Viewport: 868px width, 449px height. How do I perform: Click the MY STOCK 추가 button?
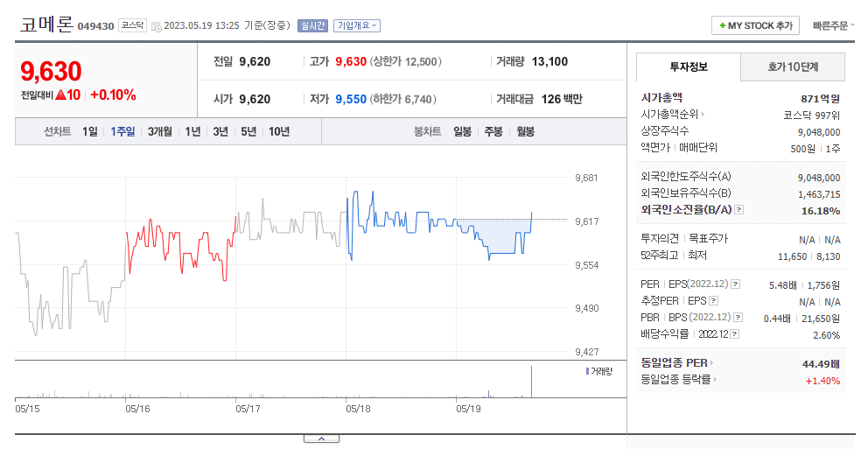pyautogui.click(x=755, y=25)
